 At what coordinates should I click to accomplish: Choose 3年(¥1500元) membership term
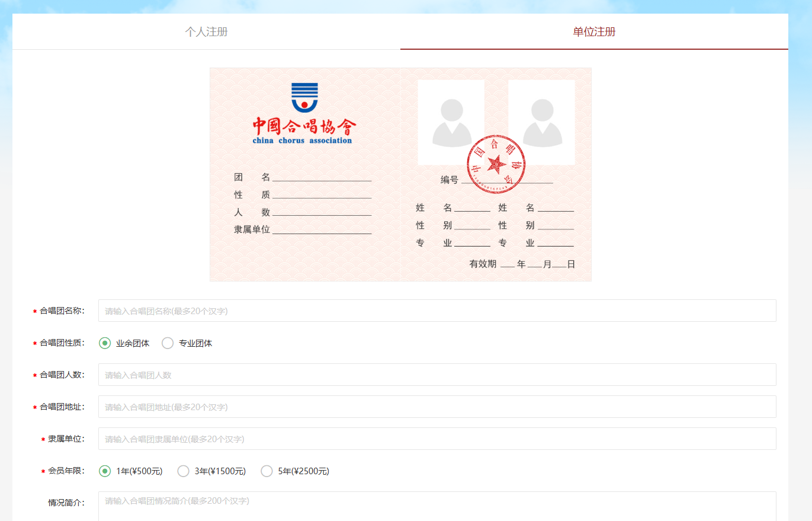(x=184, y=471)
